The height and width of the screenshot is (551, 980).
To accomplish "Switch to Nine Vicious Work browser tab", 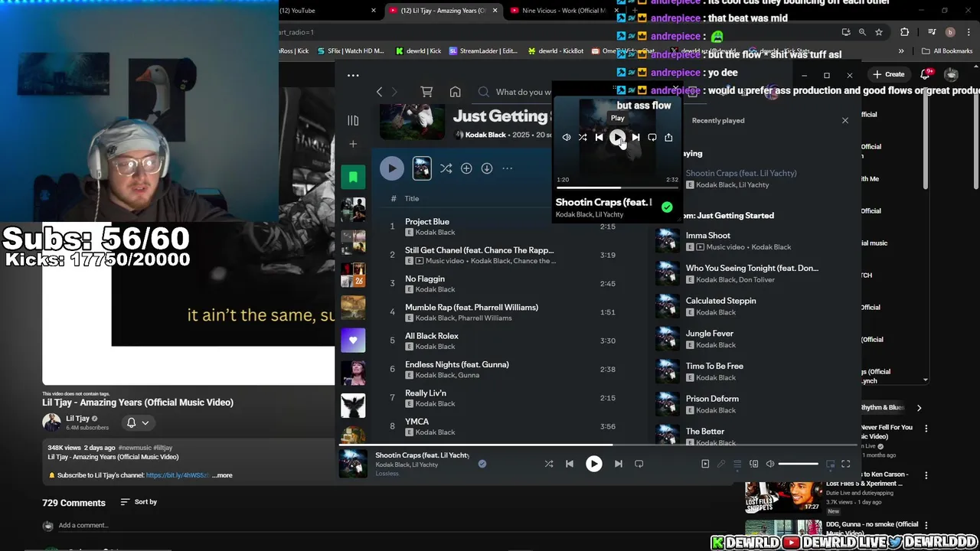I will (x=563, y=11).
